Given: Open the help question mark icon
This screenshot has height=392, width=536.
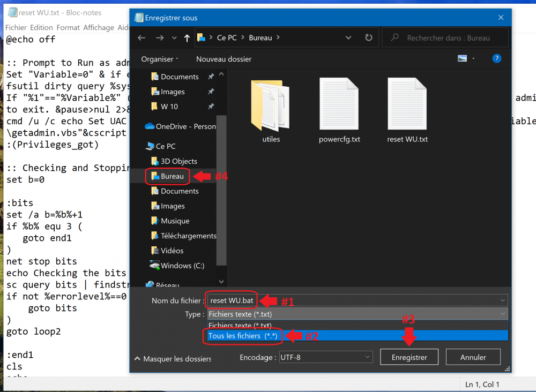Looking at the screenshot, I should [x=497, y=59].
